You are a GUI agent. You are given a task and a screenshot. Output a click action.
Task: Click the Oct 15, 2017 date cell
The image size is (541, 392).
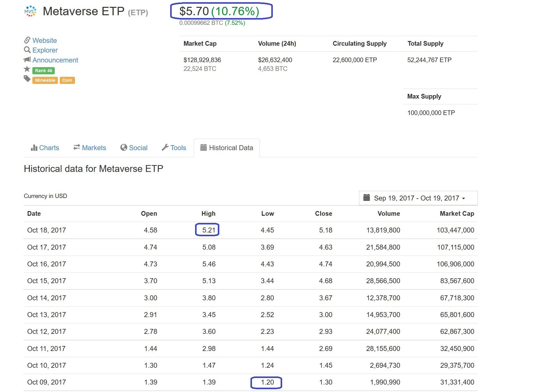(x=47, y=281)
